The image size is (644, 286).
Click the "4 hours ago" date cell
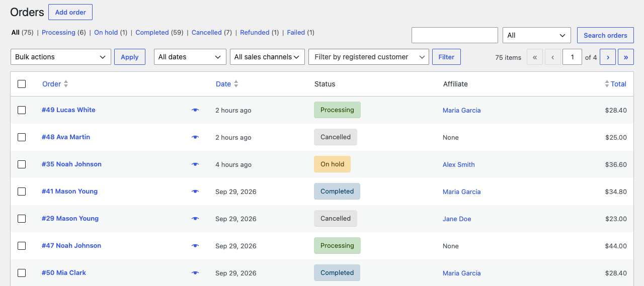pyautogui.click(x=233, y=164)
